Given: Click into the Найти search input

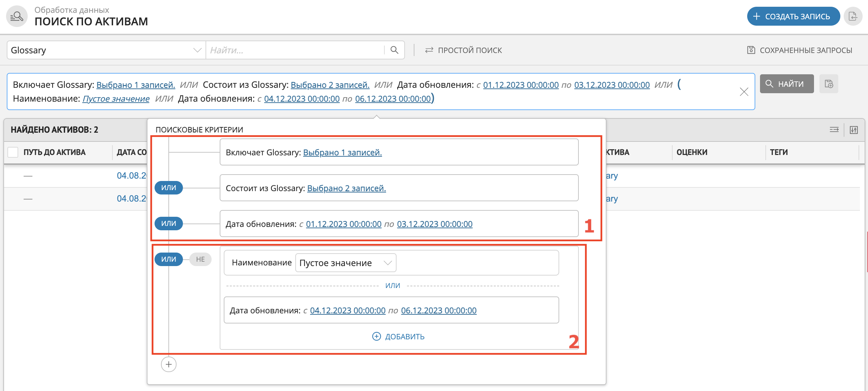Looking at the screenshot, I should (295, 50).
